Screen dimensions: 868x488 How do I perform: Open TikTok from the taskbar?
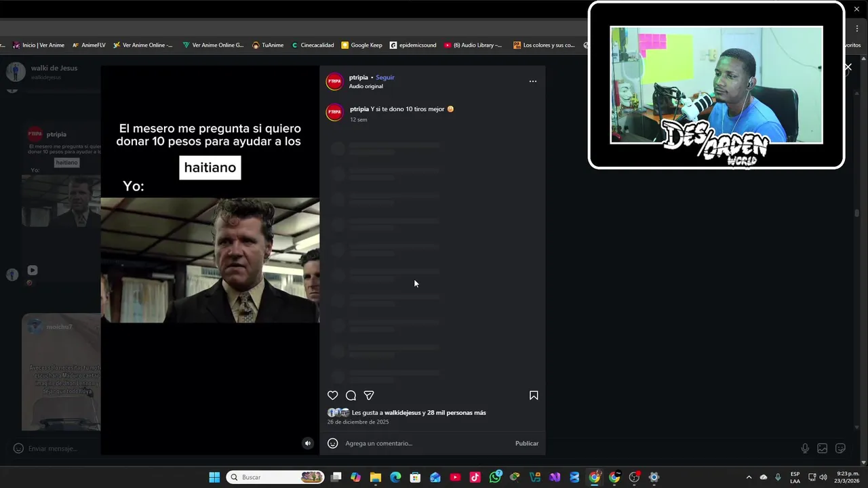click(475, 477)
